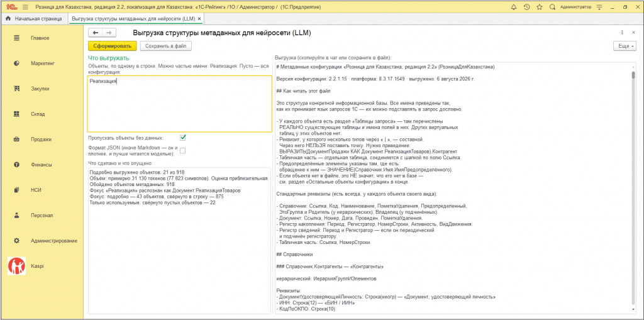Click "КодПоОКПО: Строка(10)" line
This screenshot has height=320, width=644.
coord(306,308)
